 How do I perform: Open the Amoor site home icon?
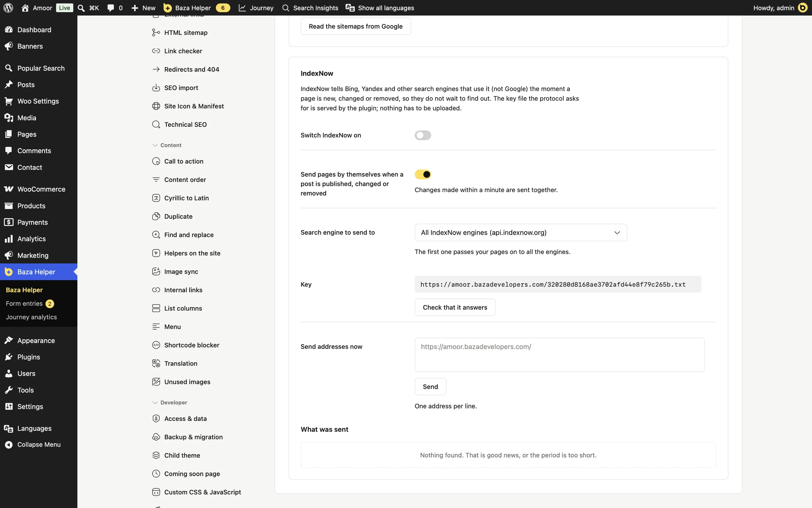pos(25,7)
